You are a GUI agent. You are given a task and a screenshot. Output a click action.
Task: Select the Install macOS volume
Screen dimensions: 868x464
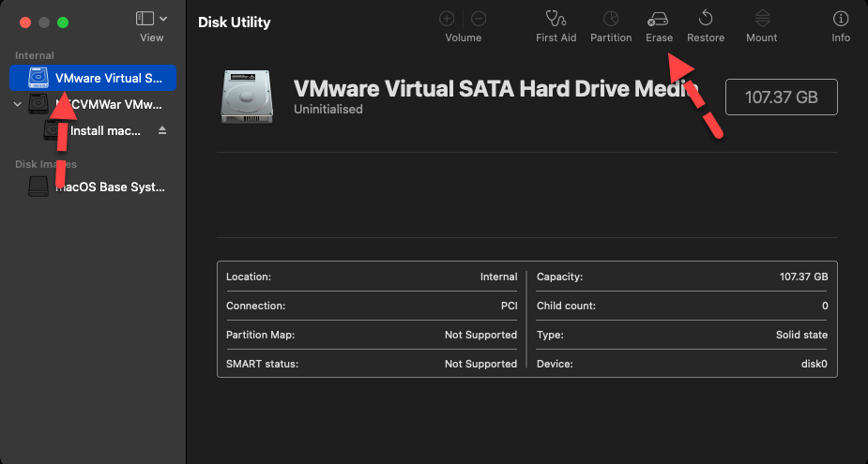pyautogui.click(x=104, y=130)
